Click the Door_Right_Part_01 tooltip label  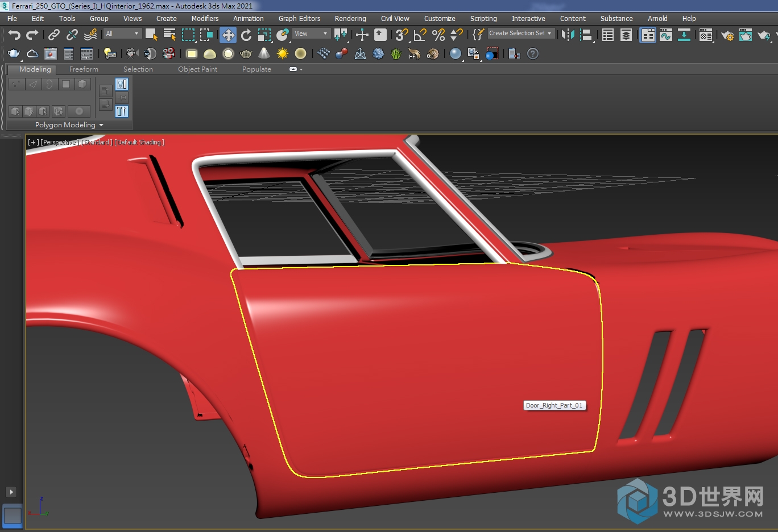coord(554,405)
